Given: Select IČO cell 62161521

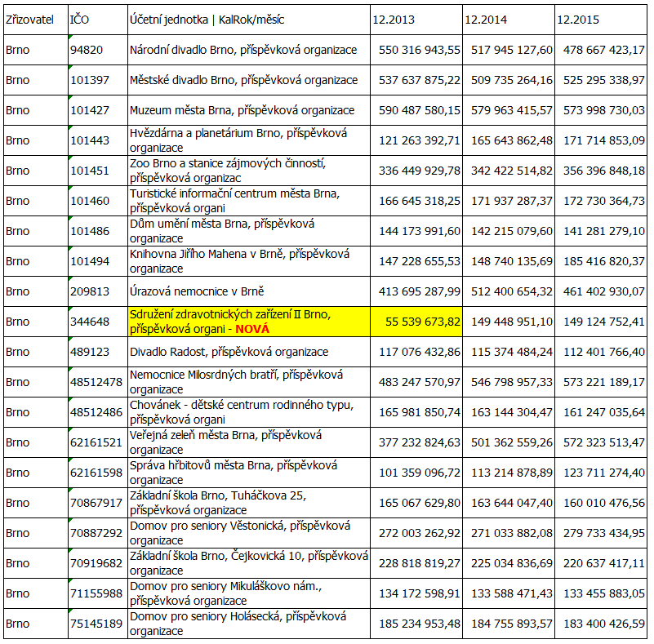Looking at the screenshot, I should pyautogui.click(x=98, y=442).
